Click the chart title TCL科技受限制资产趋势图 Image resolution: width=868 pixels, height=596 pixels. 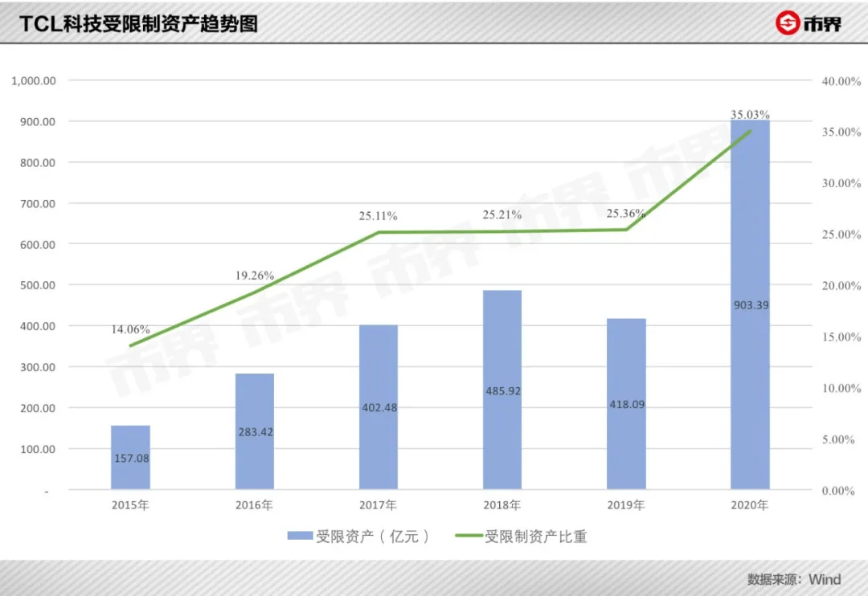pyautogui.click(x=138, y=24)
